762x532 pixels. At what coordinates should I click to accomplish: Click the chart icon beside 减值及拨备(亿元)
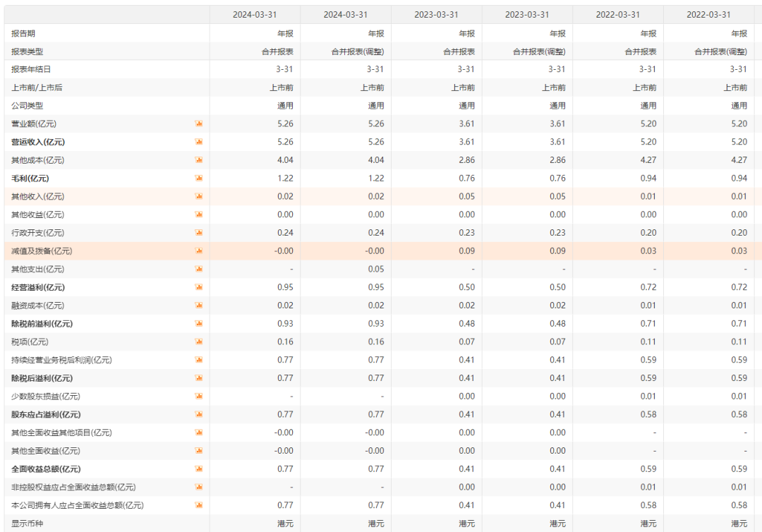pyautogui.click(x=199, y=251)
